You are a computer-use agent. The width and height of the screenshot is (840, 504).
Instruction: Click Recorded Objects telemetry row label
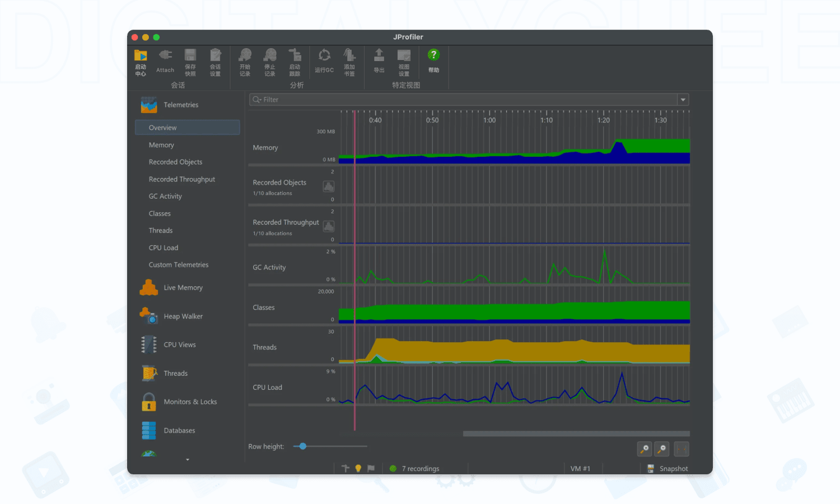[x=279, y=183]
